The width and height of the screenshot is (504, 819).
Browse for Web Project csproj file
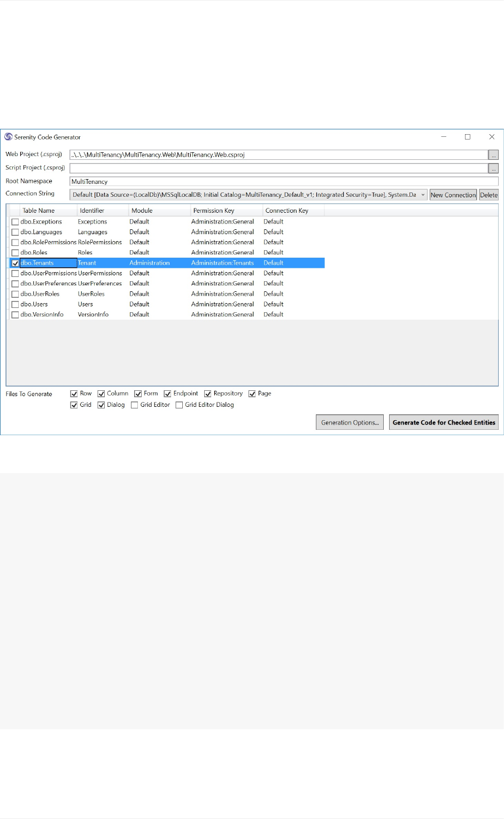[x=493, y=154]
